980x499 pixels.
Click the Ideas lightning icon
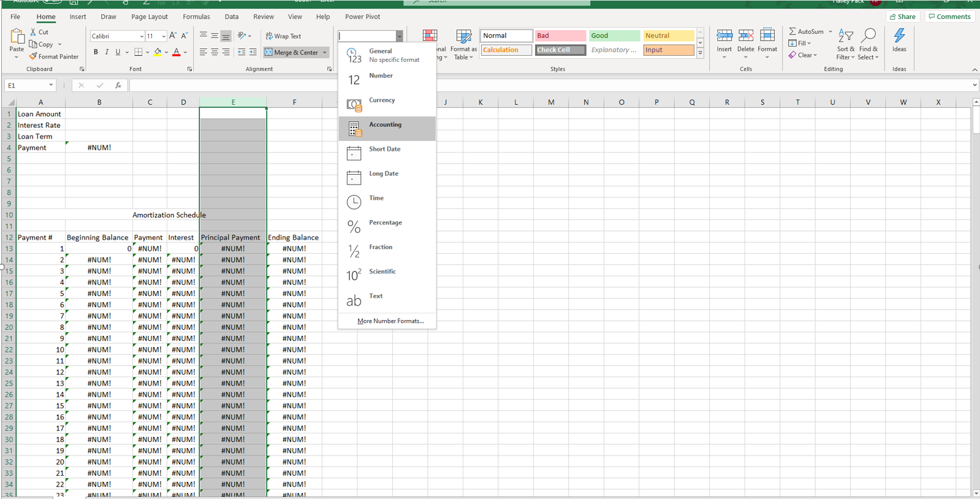(x=899, y=36)
